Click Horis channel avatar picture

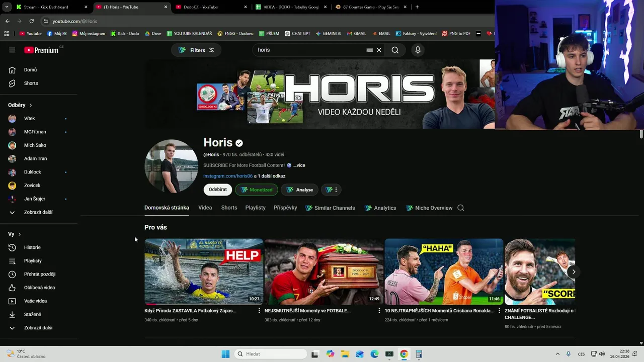(171, 166)
